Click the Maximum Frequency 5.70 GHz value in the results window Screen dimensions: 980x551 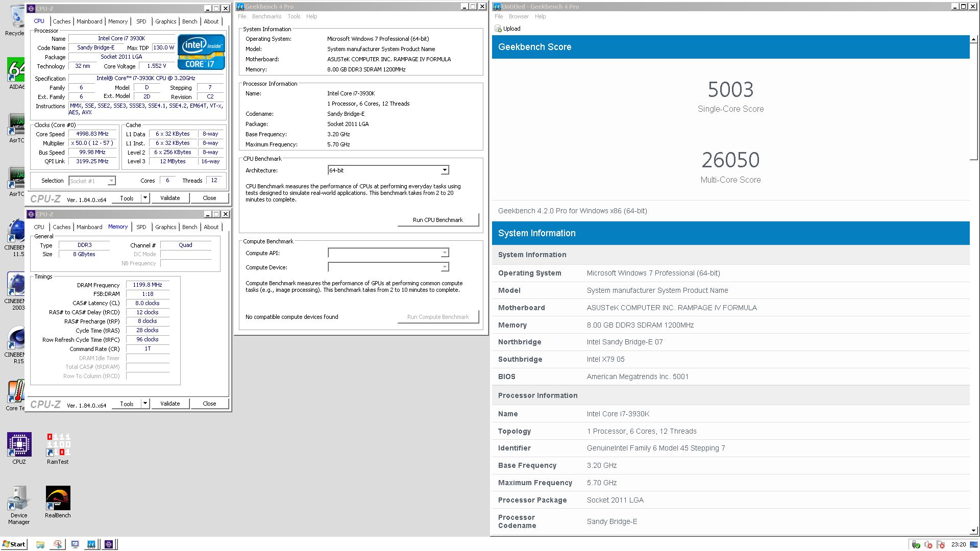[602, 483]
